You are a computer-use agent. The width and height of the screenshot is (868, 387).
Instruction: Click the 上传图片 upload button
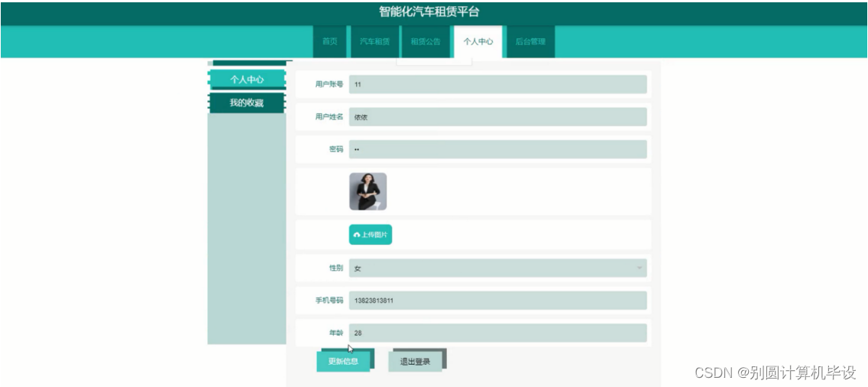click(371, 235)
